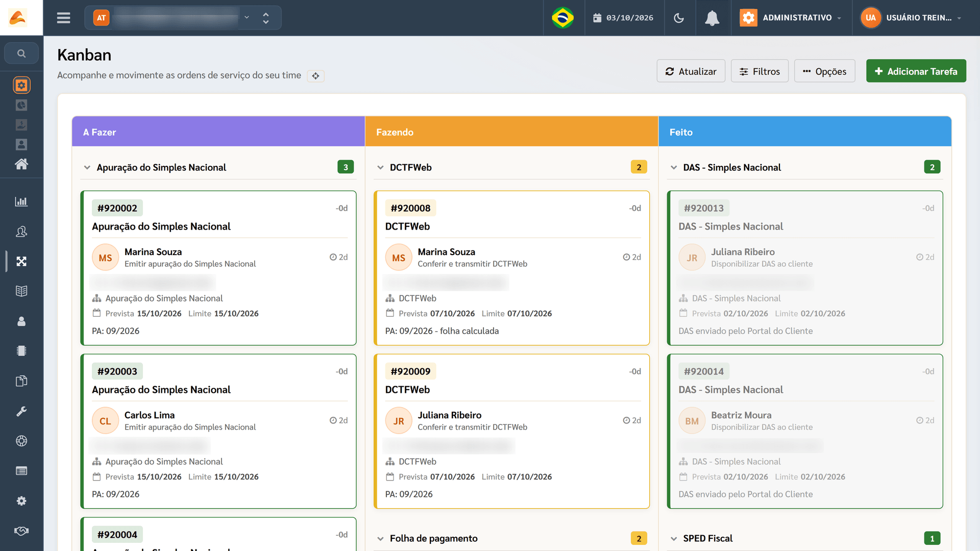Open the home icon in sidebar

click(x=21, y=164)
